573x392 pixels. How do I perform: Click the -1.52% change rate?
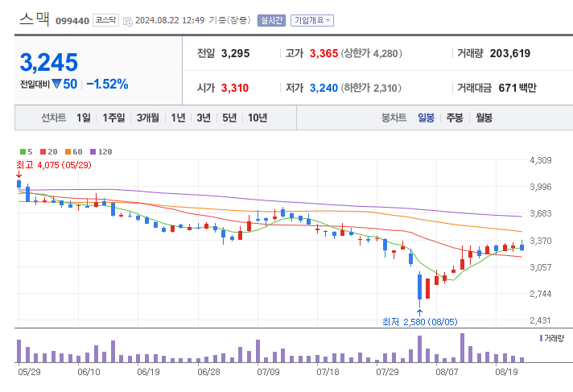108,84
